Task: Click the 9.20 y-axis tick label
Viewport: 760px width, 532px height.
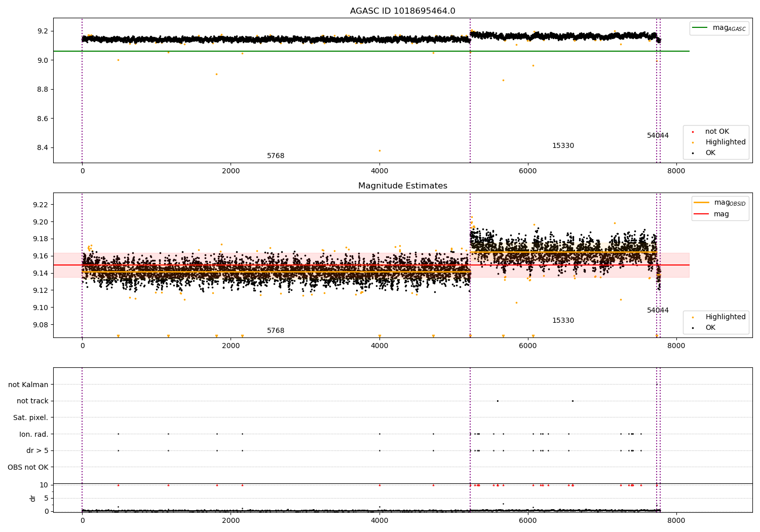Action: (x=41, y=222)
